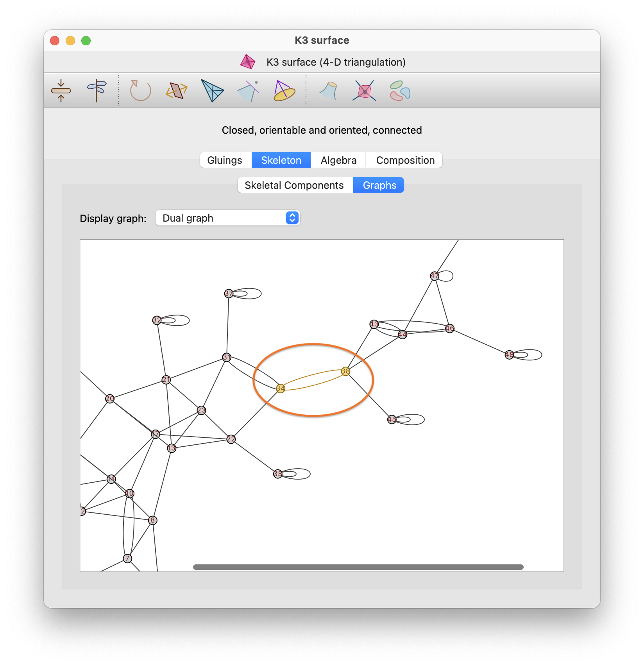Click the Reflect triangulation icon

click(x=176, y=91)
